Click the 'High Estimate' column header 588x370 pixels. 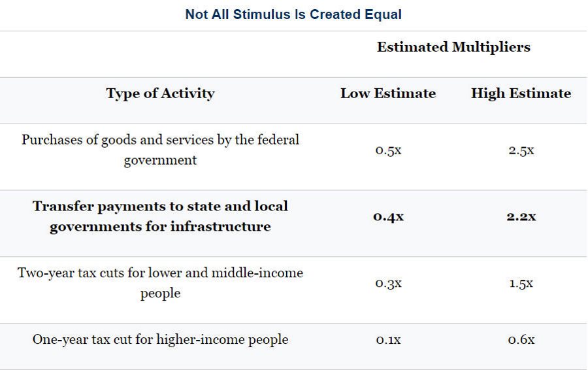click(x=521, y=93)
